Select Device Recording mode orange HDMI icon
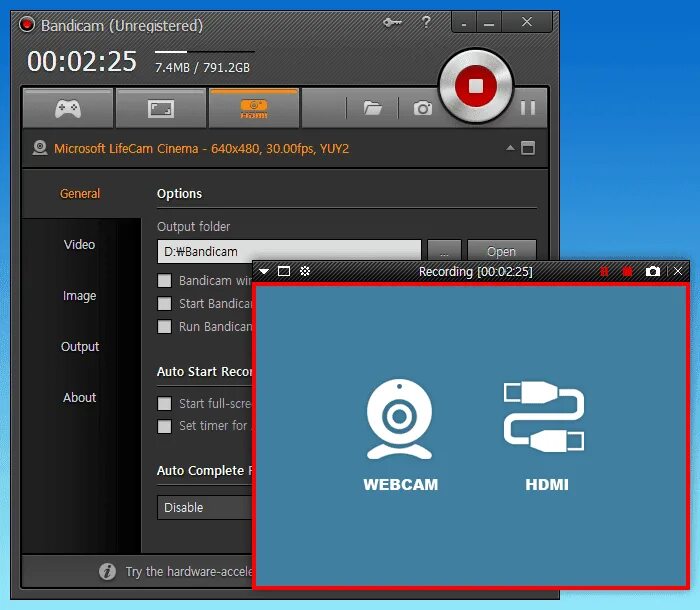Viewport: 700px width, 610px height. [x=254, y=109]
